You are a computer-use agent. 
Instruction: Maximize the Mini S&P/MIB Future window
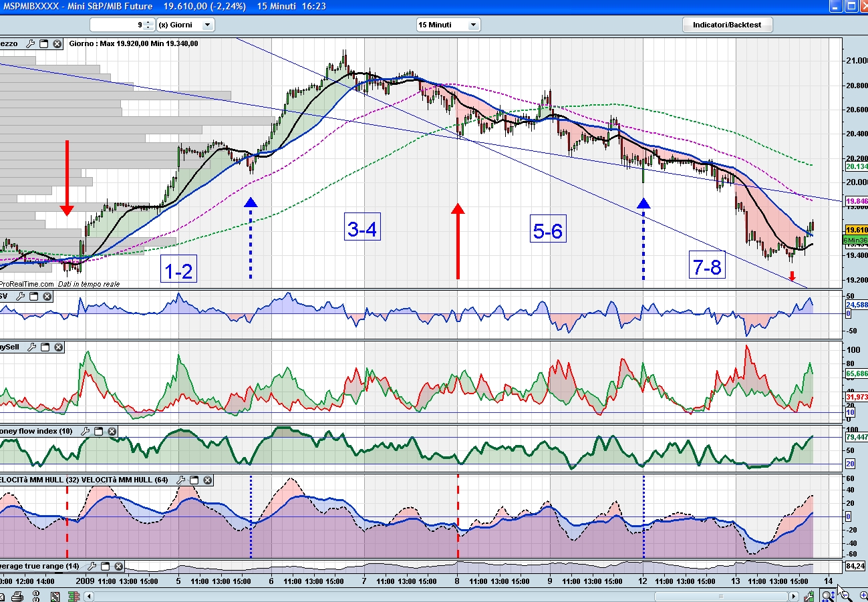click(851, 6)
